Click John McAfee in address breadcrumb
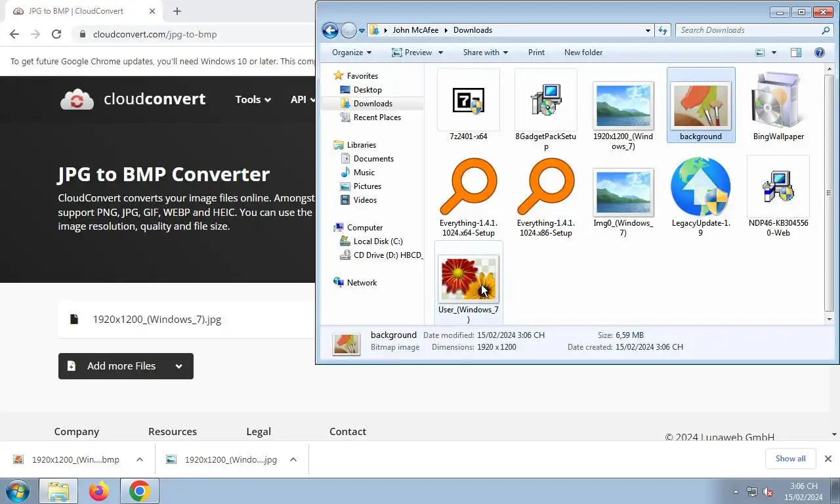The width and height of the screenshot is (840, 504). pyautogui.click(x=415, y=30)
